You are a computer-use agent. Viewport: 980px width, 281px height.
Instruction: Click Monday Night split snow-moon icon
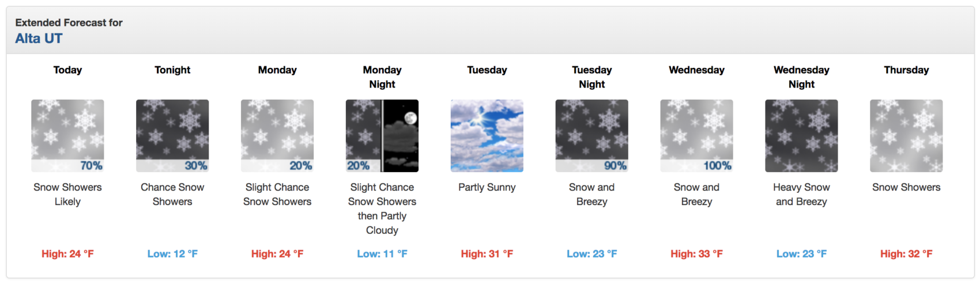[x=382, y=136]
